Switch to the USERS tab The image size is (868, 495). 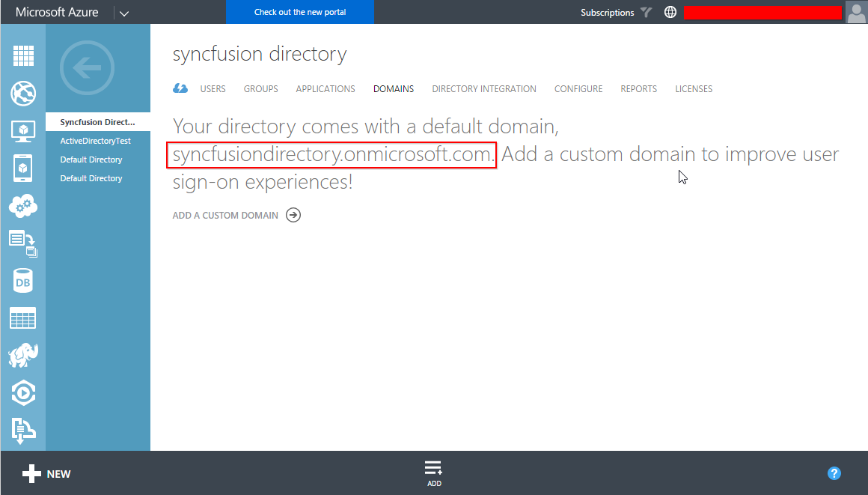coord(213,88)
